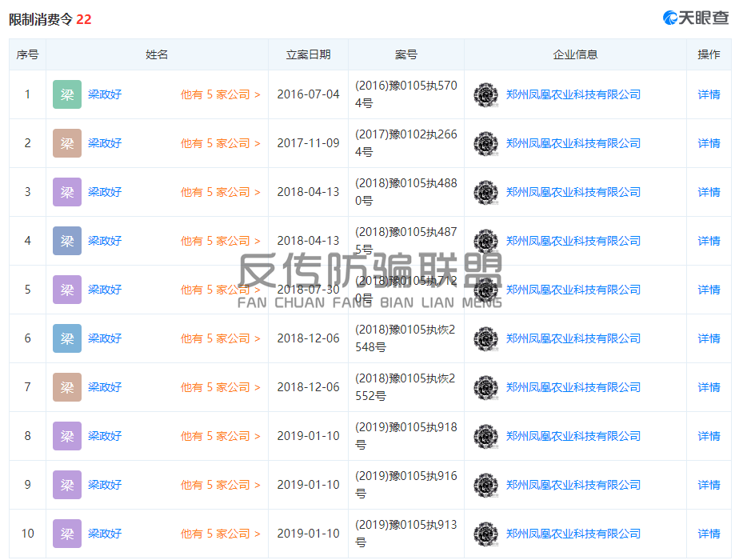
Task: Open 郑州凤凰农业科技有限公司 link in row 2
Action: pos(573,143)
